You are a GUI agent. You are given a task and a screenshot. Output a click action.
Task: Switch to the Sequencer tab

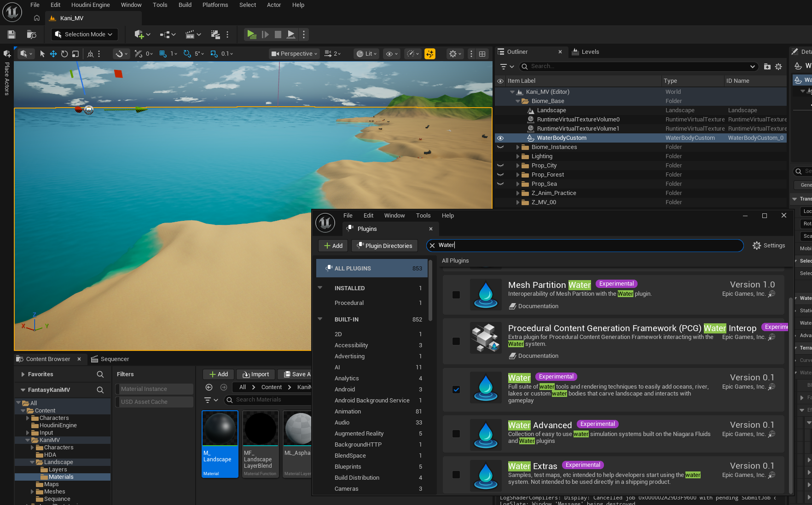110,359
